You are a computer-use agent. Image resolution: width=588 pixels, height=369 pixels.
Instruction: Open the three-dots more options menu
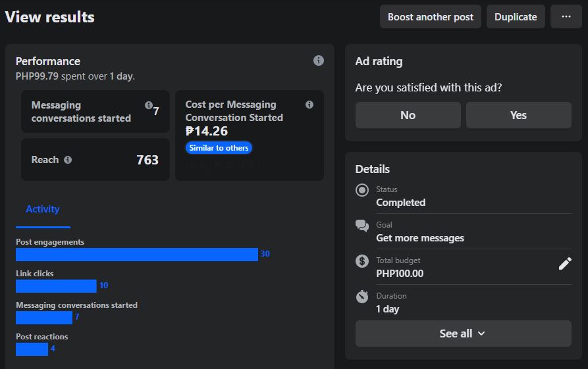[x=566, y=16]
